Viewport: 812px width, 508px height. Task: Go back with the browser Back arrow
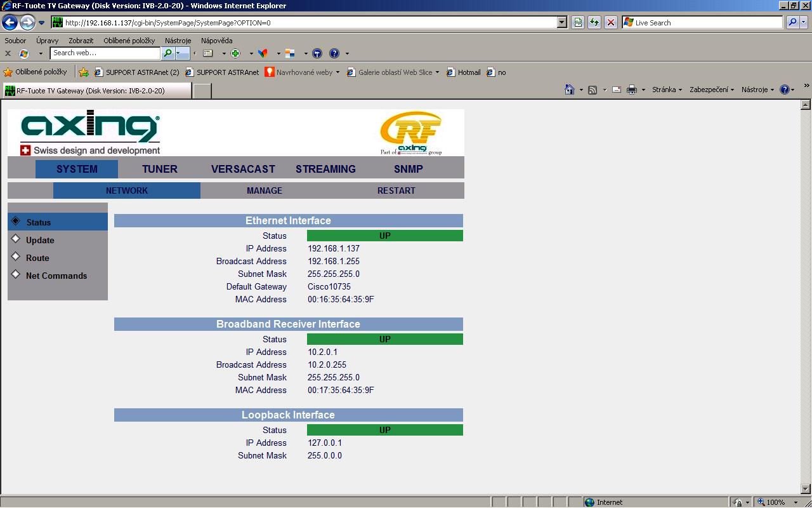[10, 23]
